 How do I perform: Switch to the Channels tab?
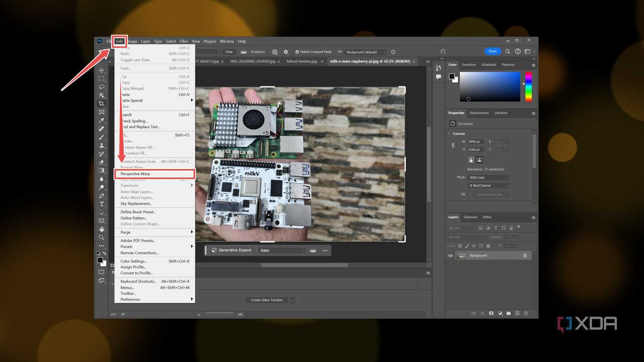click(x=470, y=217)
